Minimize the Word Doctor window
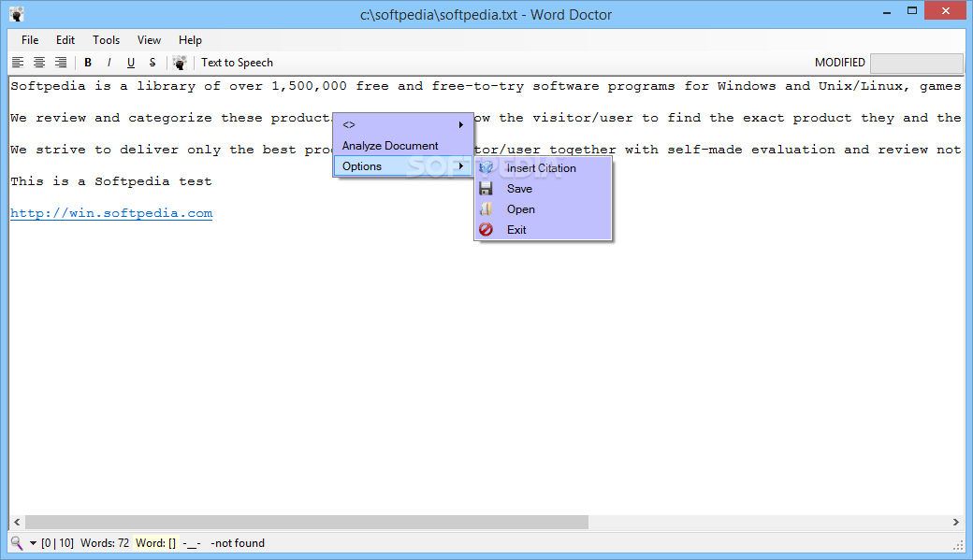973x560 pixels. click(887, 11)
